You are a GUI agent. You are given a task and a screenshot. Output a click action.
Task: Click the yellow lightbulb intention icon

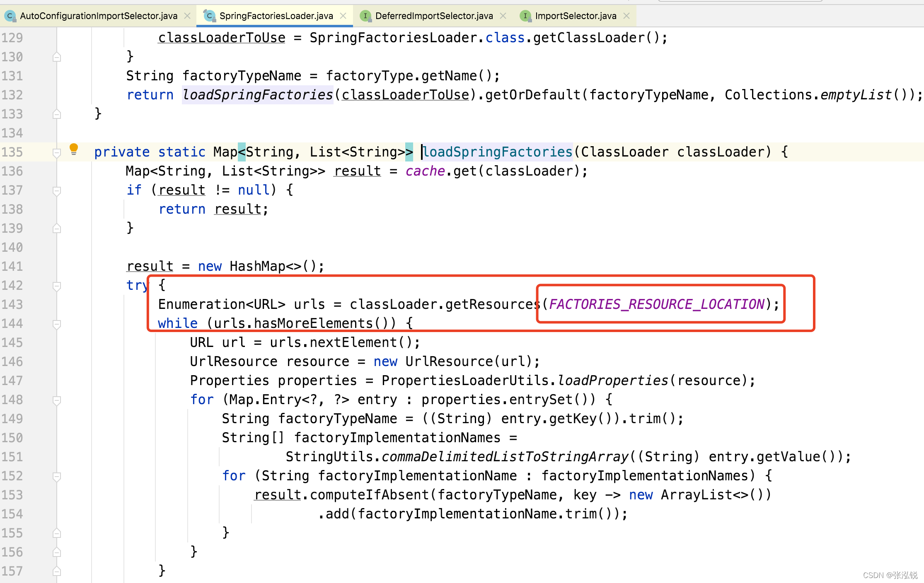[x=74, y=149]
